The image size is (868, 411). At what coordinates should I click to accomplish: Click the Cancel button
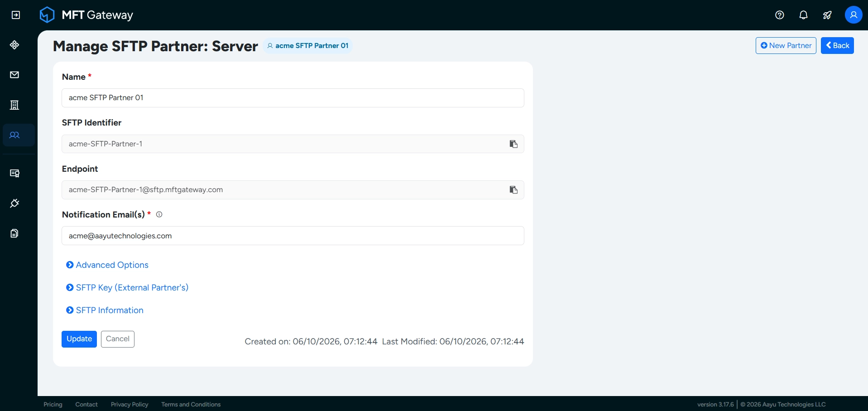click(118, 339)
